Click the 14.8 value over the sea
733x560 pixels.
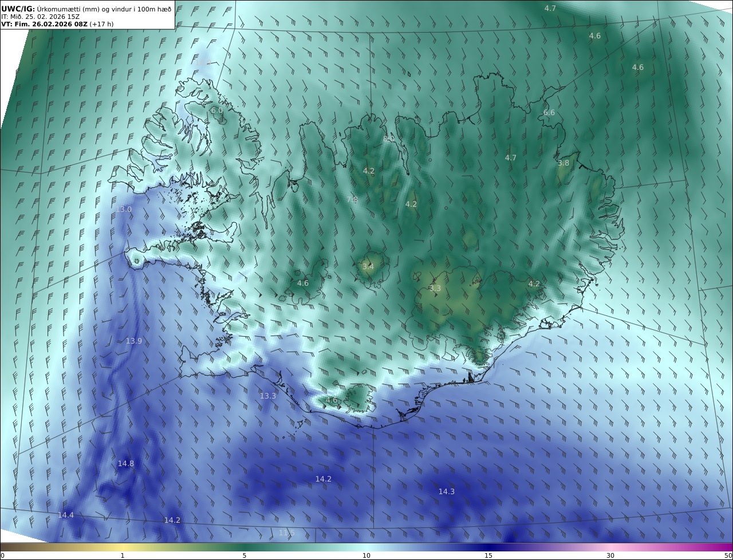(126, 463)
